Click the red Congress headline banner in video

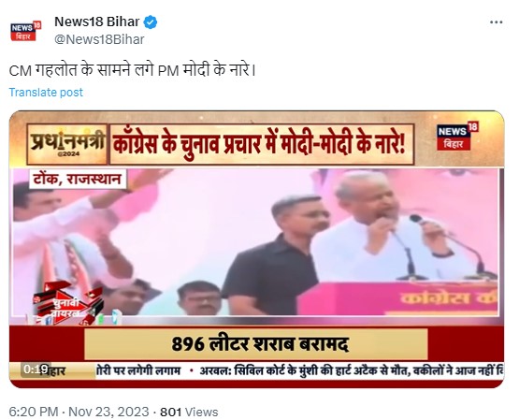(262, 144)
